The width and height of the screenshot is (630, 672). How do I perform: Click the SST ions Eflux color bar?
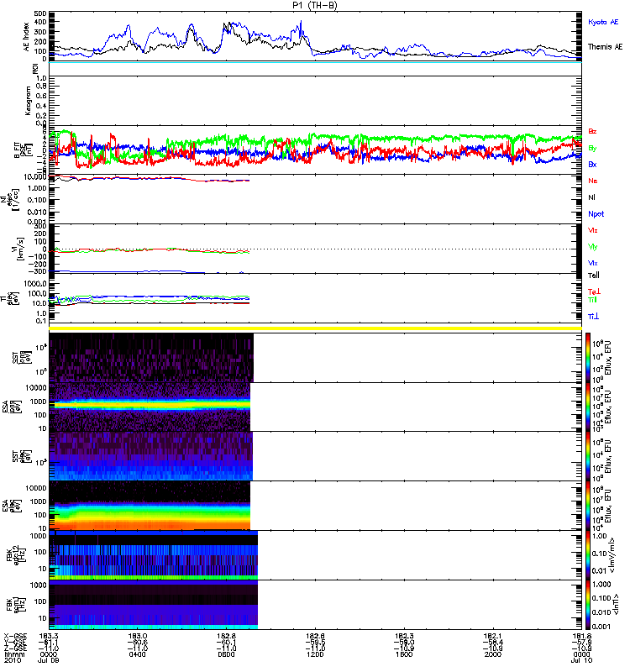pos(588,358)
